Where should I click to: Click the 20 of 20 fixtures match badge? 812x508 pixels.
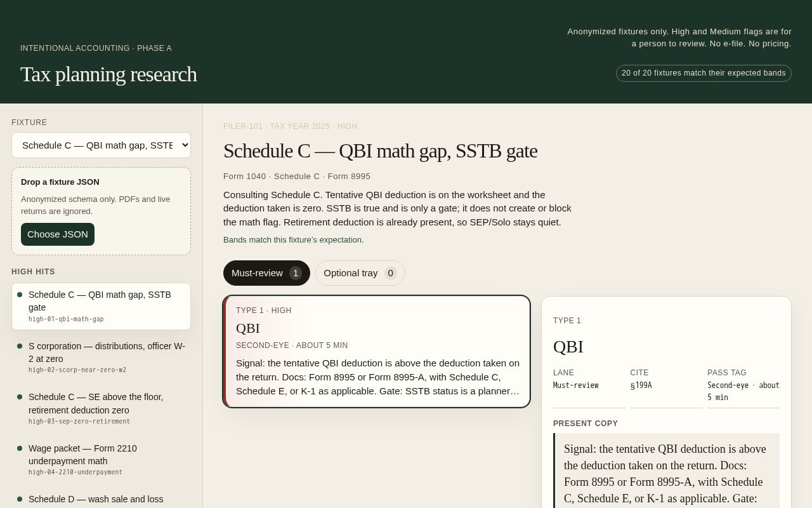(x=704, y=73)
